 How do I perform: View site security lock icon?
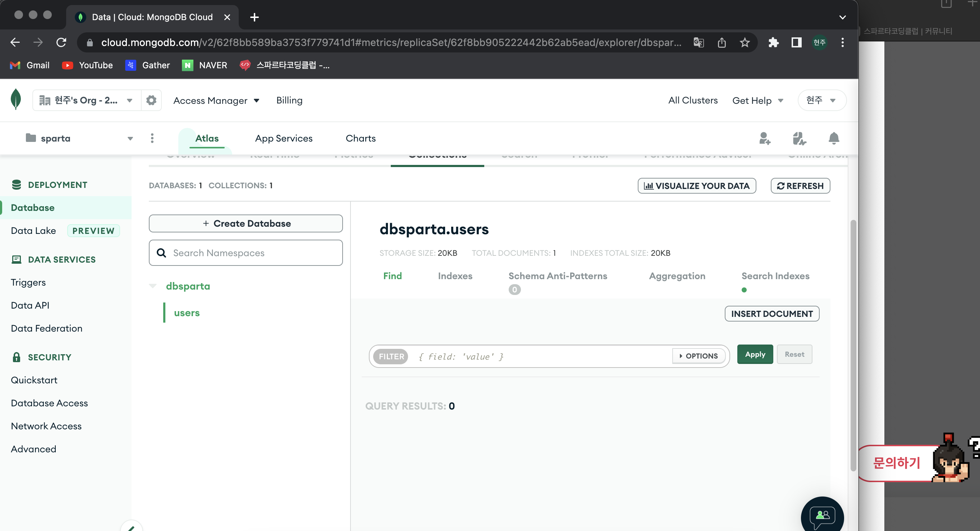click(90, 42)
